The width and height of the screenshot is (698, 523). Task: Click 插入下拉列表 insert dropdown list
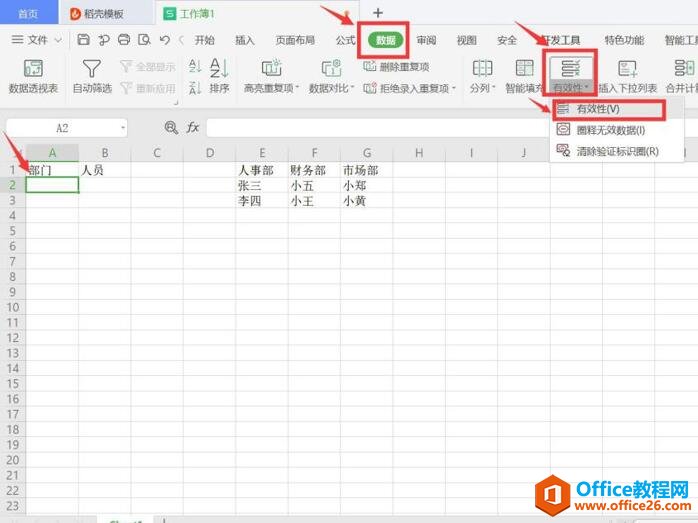point(628,77)
